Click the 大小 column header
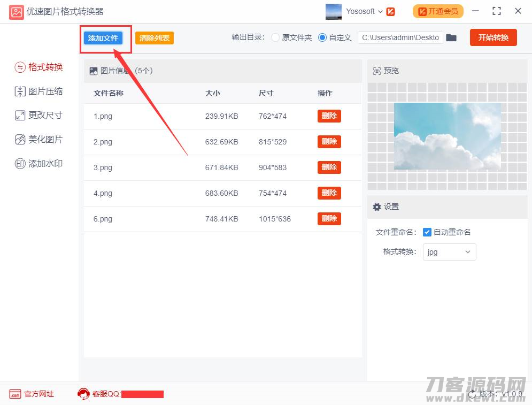Image resolution: width=532 pixels, height=405 pixels. [x=213, y=93]
